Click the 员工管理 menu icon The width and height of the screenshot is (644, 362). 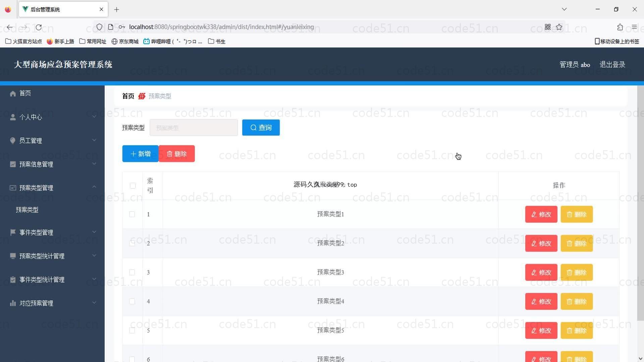pos(13,140)
